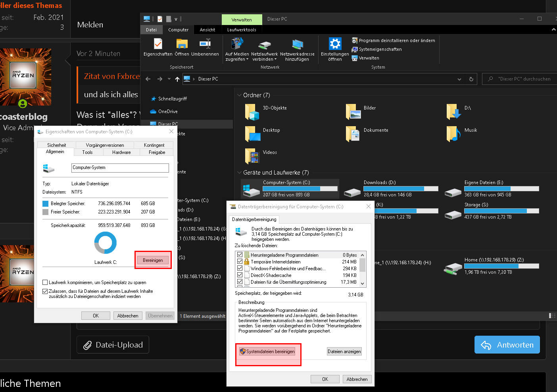The width and height of the screenshot is (557, 392).
Task: Select the Eigene Dateien (E:) drive
Action: point(492,188)
